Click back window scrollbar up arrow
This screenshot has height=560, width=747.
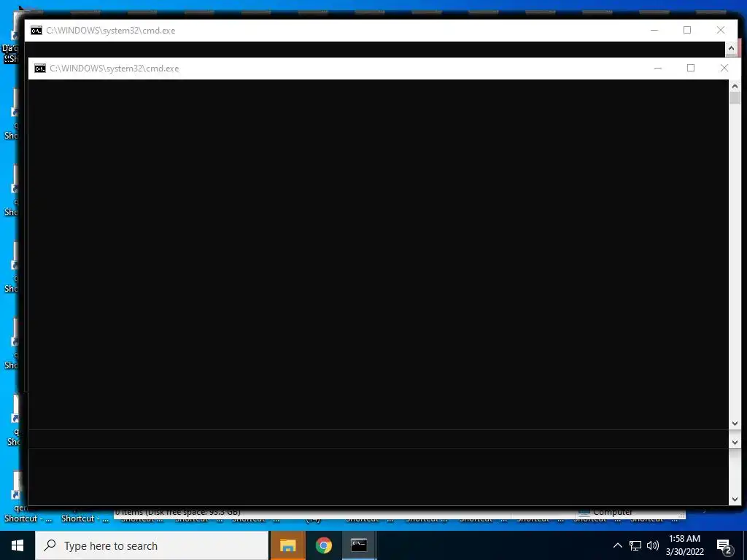coord(731,48)
